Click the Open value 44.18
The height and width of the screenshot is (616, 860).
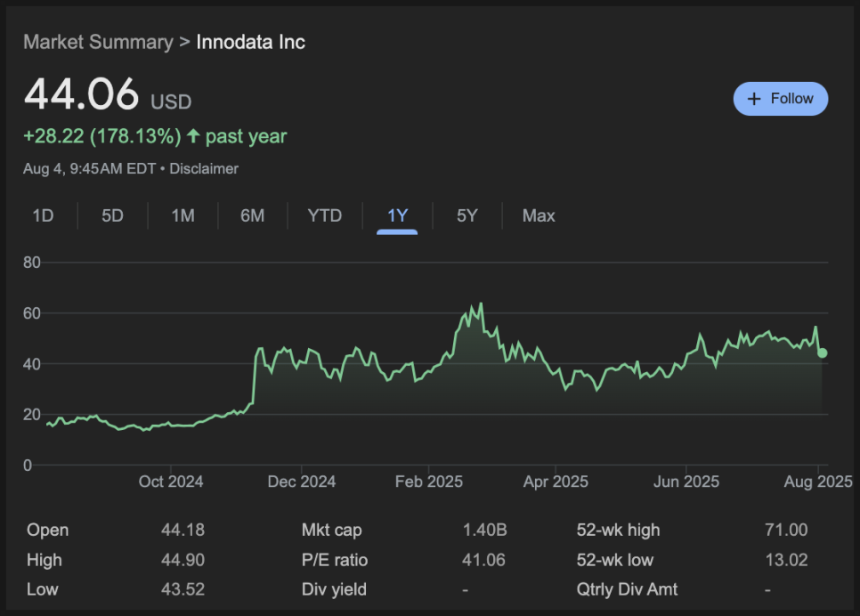click(x=183, y=530)
